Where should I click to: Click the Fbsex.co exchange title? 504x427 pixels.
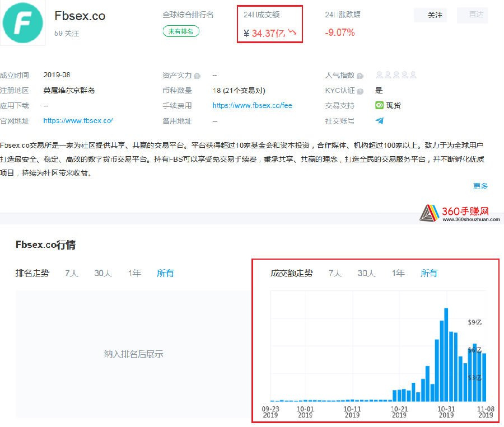tap(80, 16)
